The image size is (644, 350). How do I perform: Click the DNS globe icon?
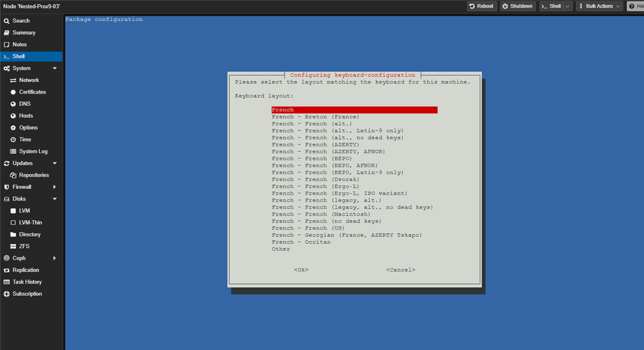(13, 104)
